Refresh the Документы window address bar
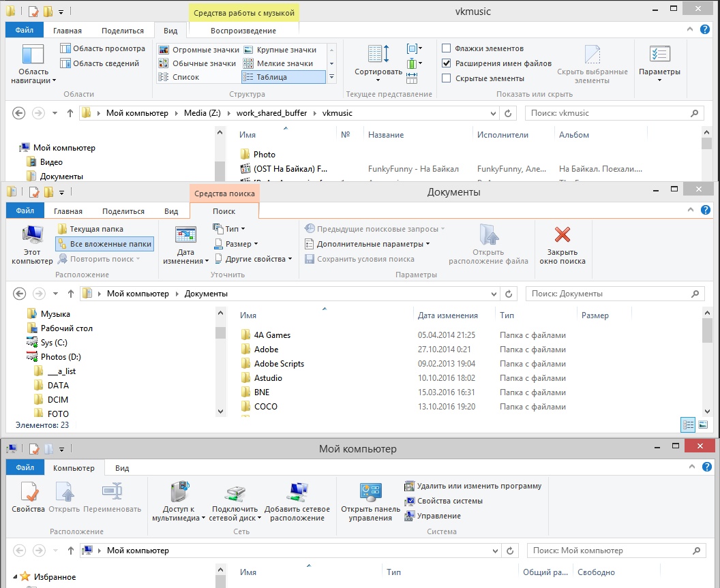The image size is (720, 588). (509, 294)
